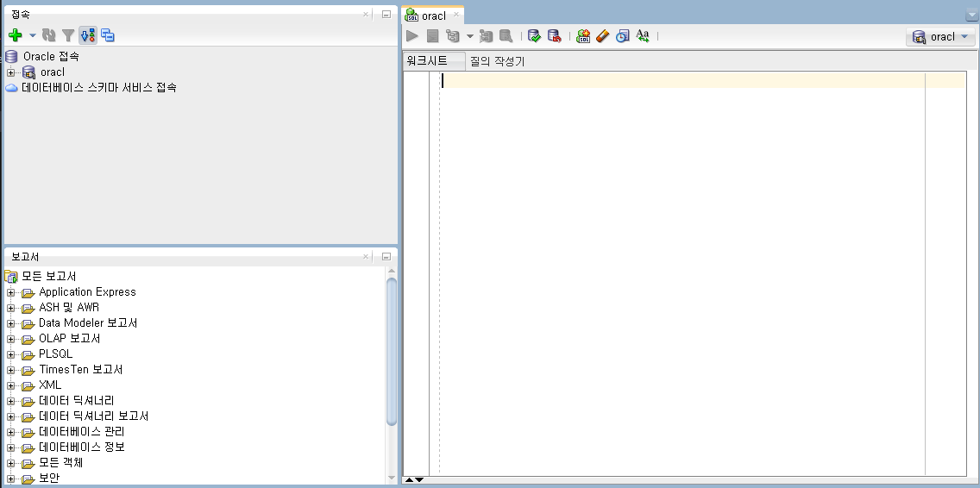The height and width of the screenshot is (488, 980).
Task: Expand the 데이터 딕셔너리 folder
Action: 10,402
